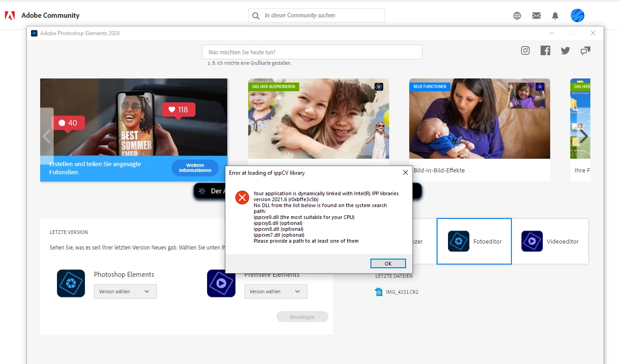Screen dimensions: 620x364
Task: Click the Adobe Community title
Action: [x=50, y=16]
